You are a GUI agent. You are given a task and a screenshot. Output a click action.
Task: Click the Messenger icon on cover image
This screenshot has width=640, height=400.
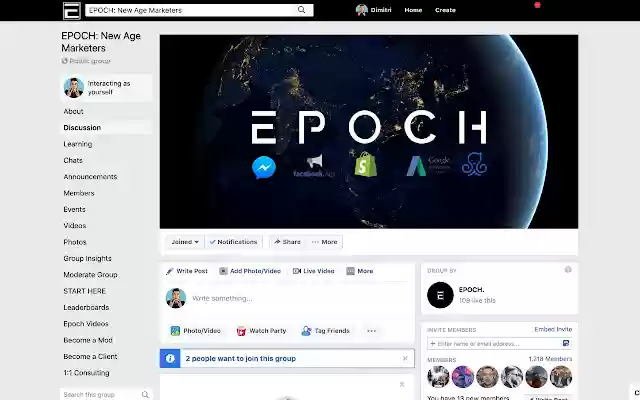[264, 167]
